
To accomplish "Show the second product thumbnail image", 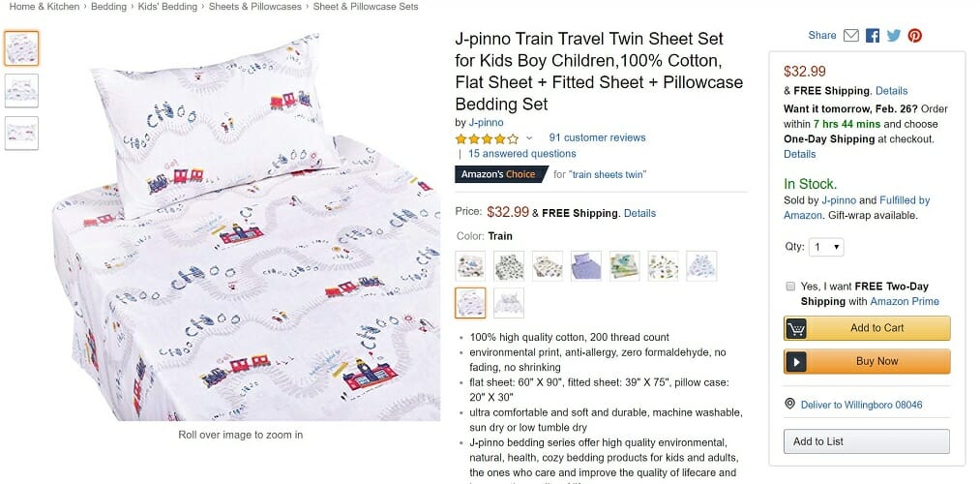I will click(x=21, y=91).
